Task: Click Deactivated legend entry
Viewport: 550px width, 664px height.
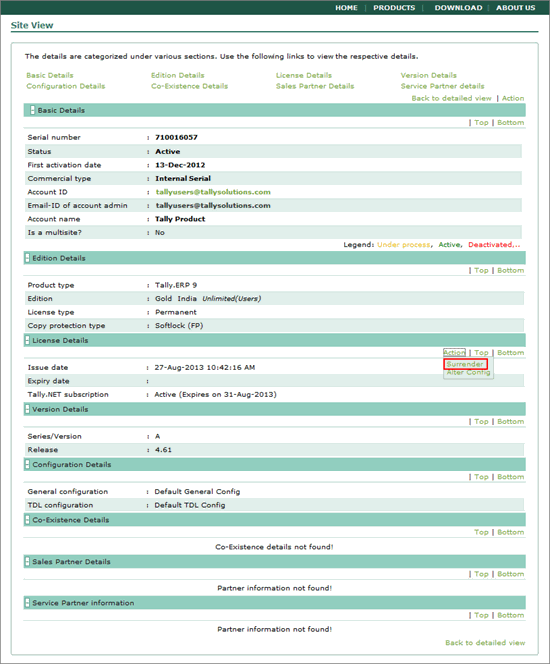Action: [494, 245]
